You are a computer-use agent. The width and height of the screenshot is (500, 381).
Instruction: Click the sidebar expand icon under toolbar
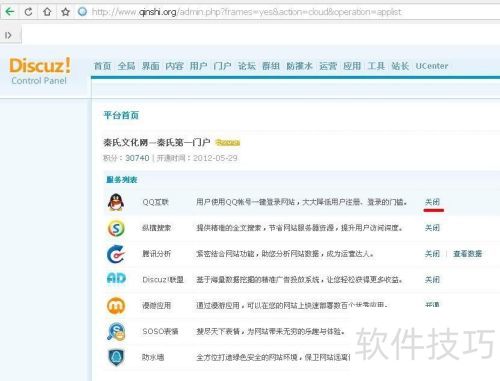pos(8,35)
